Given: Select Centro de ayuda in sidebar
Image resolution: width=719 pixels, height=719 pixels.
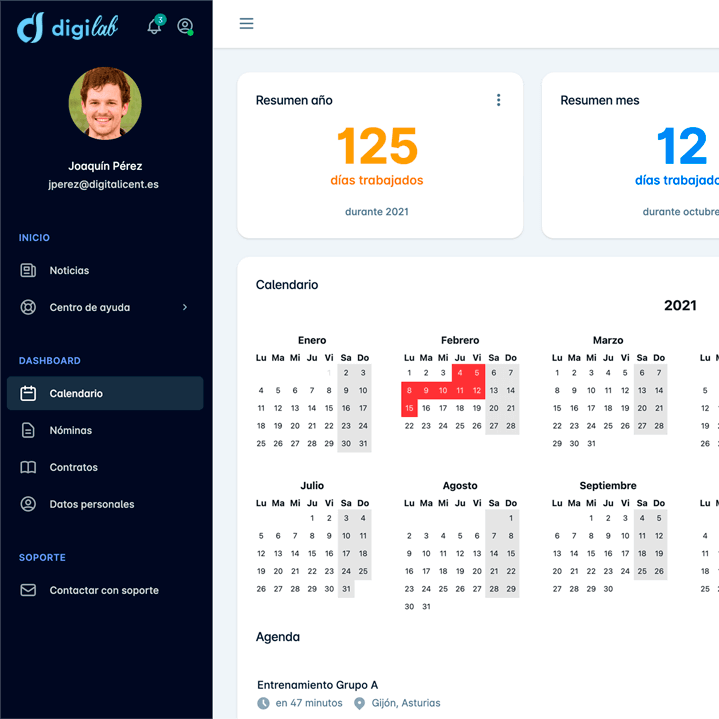Looking at the screenshot, I should pos(90,308).
